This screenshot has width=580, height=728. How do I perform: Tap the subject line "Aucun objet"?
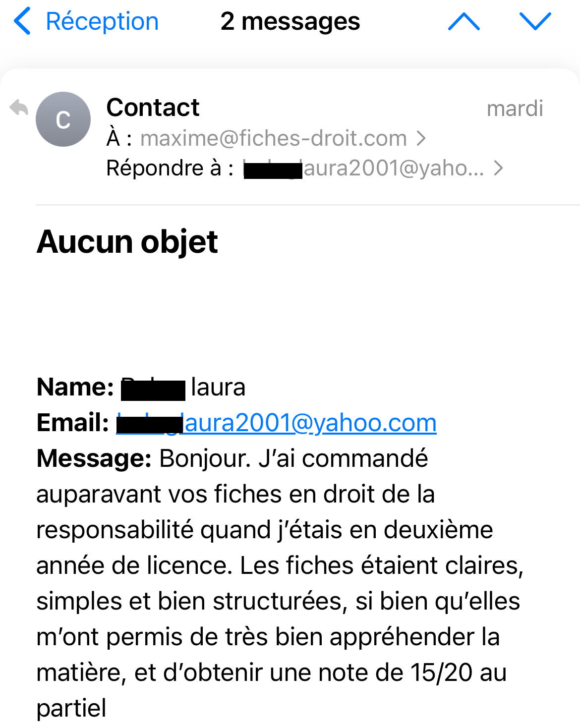[127, 242]
